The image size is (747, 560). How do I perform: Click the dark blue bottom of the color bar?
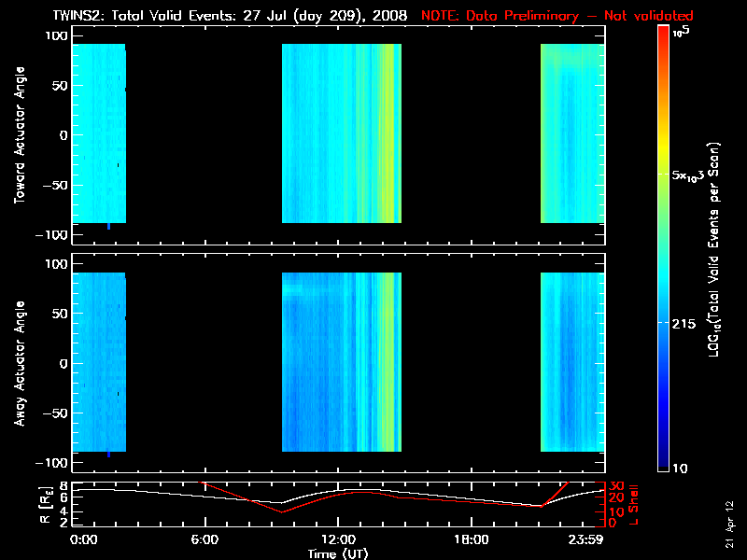point(663,462)
